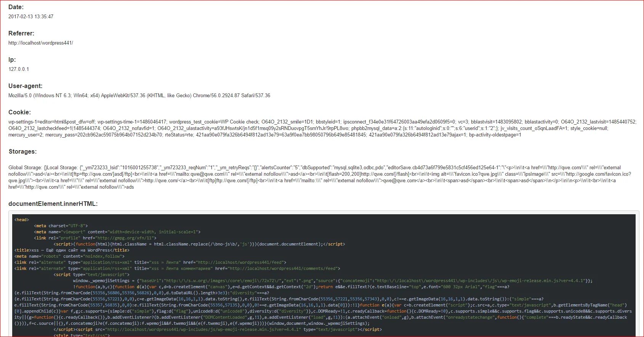Click the storage line starting qwe.jpg
644x337 pixels.
click(x=312, y=181)
